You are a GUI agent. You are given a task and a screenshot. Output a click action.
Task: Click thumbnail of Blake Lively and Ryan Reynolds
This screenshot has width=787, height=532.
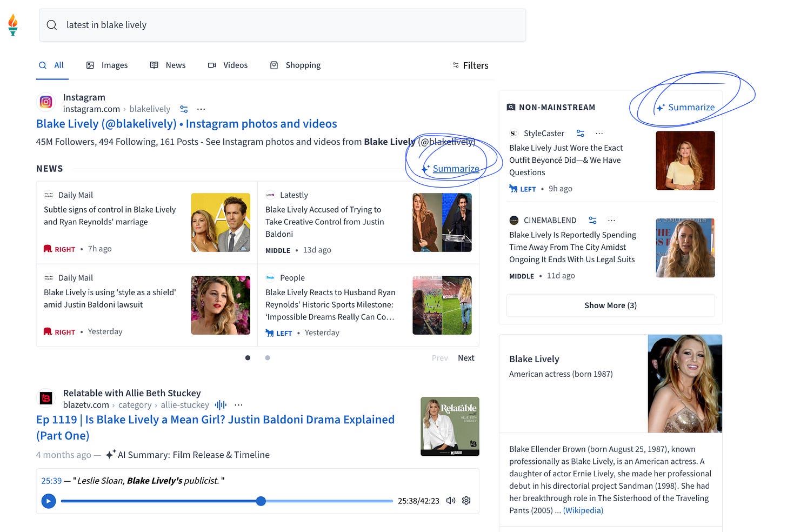pyautogui.click(x=221, y=222)
